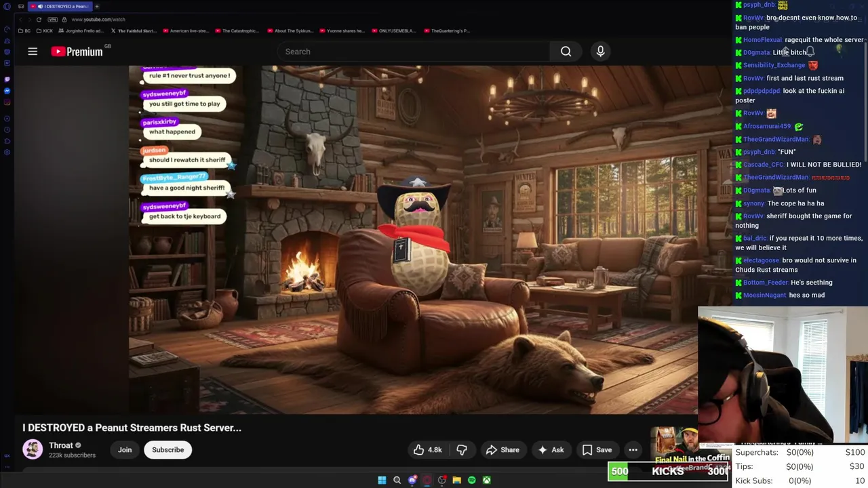This screenshot has width=868, height=488.
Task: Open the sidebar extensions cube icon
Action: (7, 141)
